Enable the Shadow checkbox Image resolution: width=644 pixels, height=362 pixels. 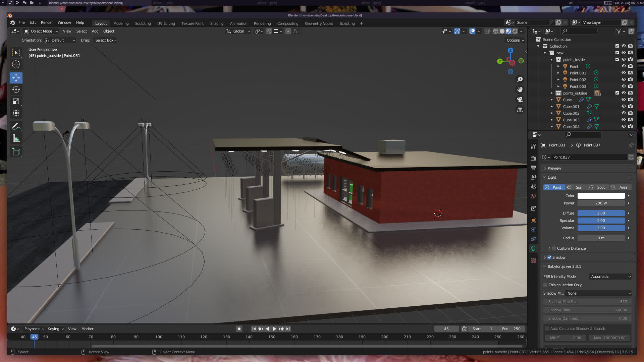point(549,257)
